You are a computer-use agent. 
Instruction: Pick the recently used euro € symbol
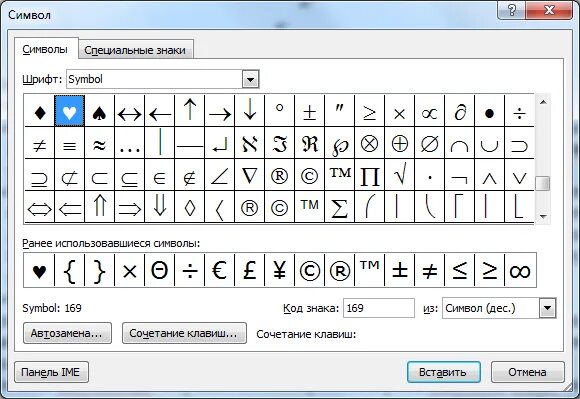coord(220,270)
